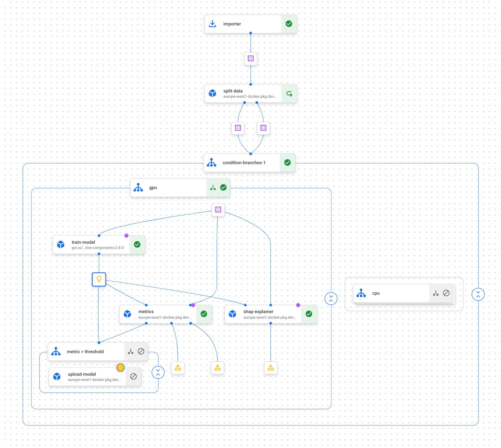Click the shap-explainer success checkmark
Screen dimensions: 501x448
pyautogui.click(x=309, y=314)
